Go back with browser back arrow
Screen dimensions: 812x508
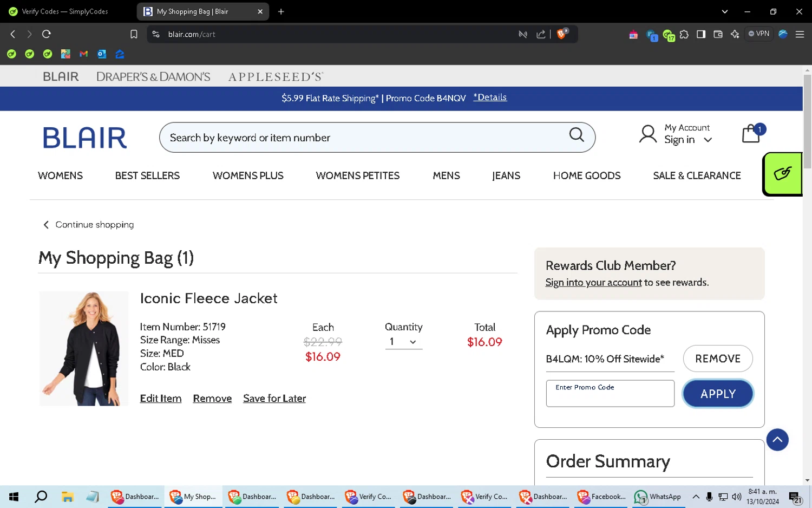pyautogui.click(x=13, y=34)
